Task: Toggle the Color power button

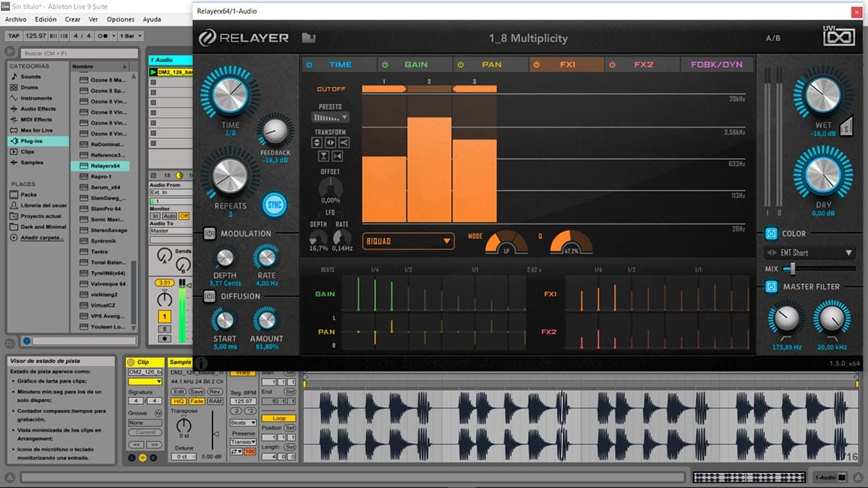Action: point(771,234)
